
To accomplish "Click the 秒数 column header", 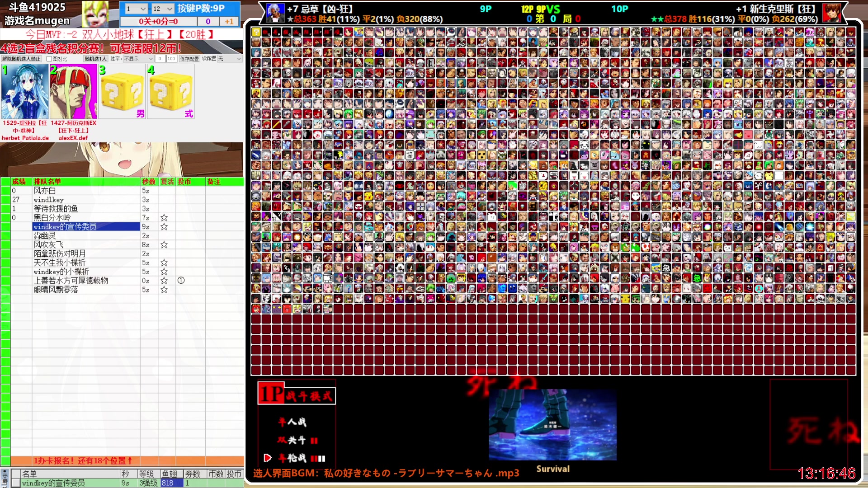I will click(149, 182).
